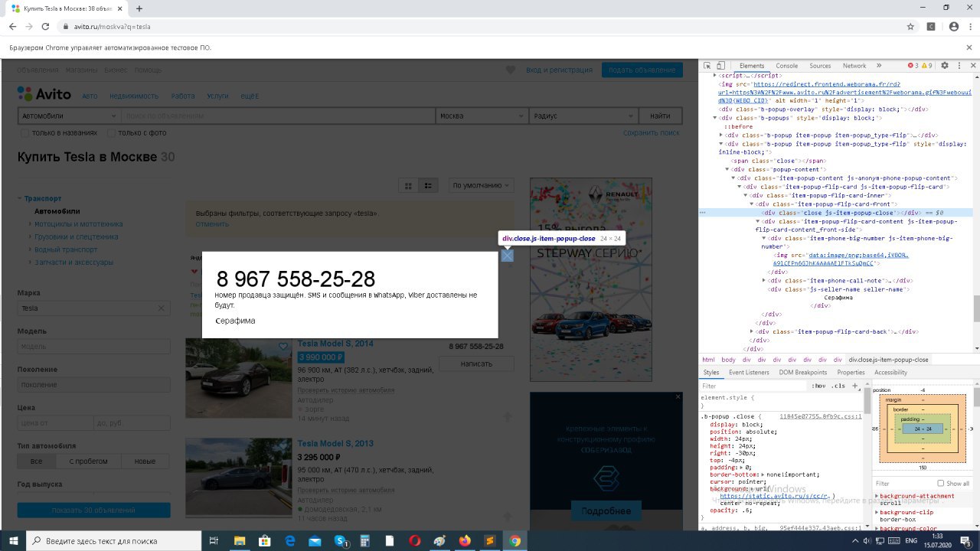The image size is (980, 551).
Task: Open 'Tesla Model S, 2013' listing link
Action: tap(335, 443)
